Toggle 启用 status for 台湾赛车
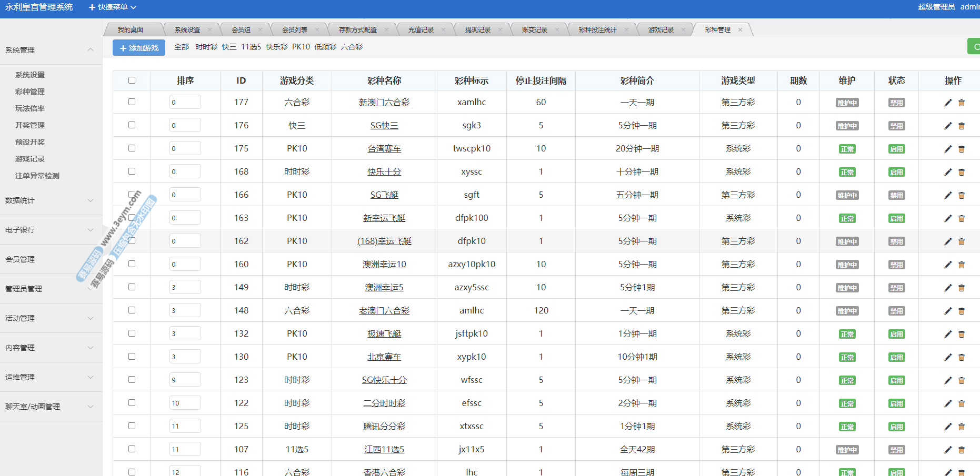Image resolution: width=980 pixels, height=476 pixels. coord(896,149)
